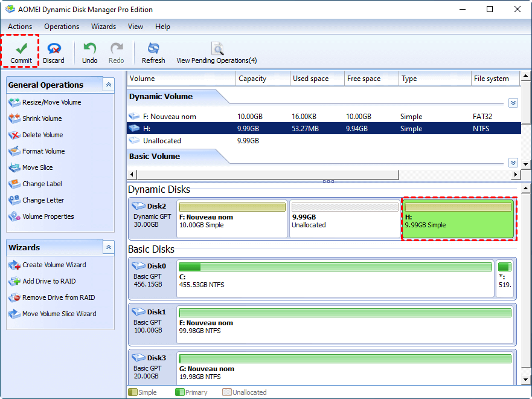Click Format Volume in General Operations
Image resolution: width=532 pixels, height=399 pixels.
(x=43, y=151)
